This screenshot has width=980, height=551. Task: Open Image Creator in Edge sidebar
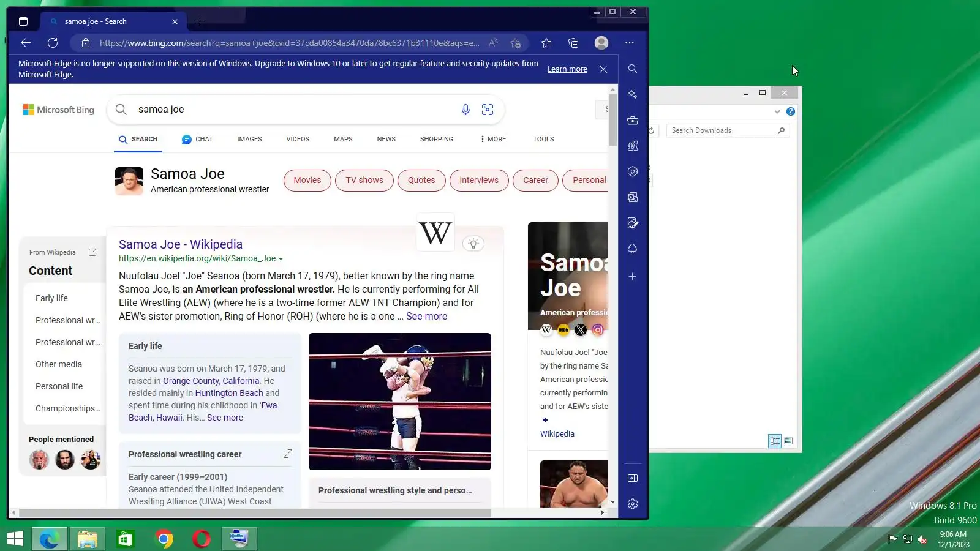coord(633,223)
